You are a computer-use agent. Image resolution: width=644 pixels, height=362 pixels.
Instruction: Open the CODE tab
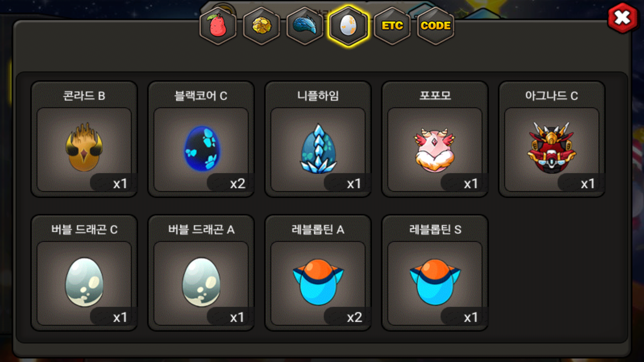tap(435, 26)
